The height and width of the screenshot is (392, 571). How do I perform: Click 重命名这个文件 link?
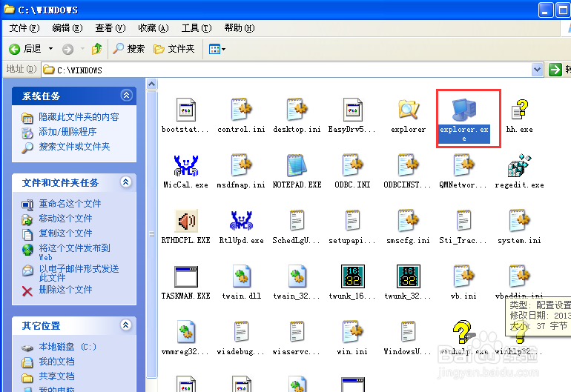point(70,204)
